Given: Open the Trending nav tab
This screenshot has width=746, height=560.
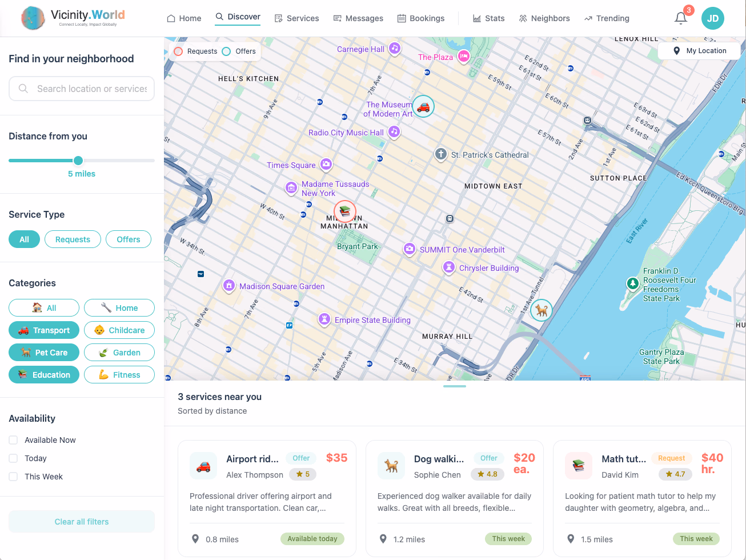Looking at the screenshot, I should [607, 18].
